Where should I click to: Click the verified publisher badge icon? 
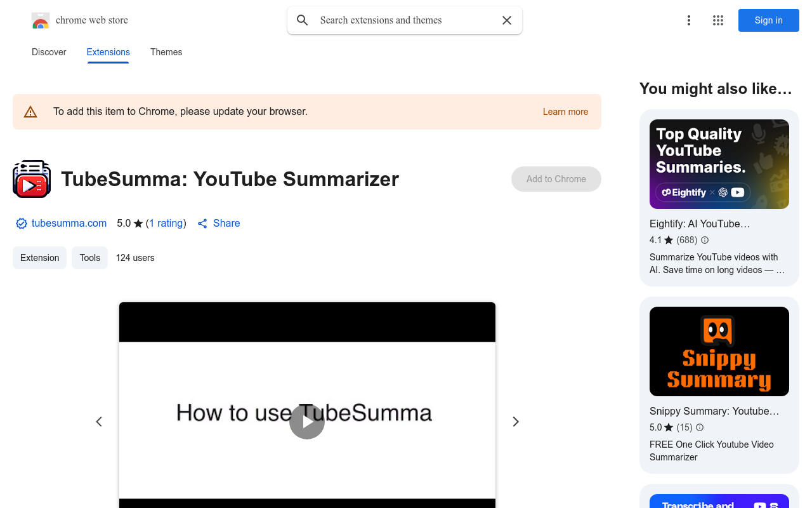[x=22, y=224]
